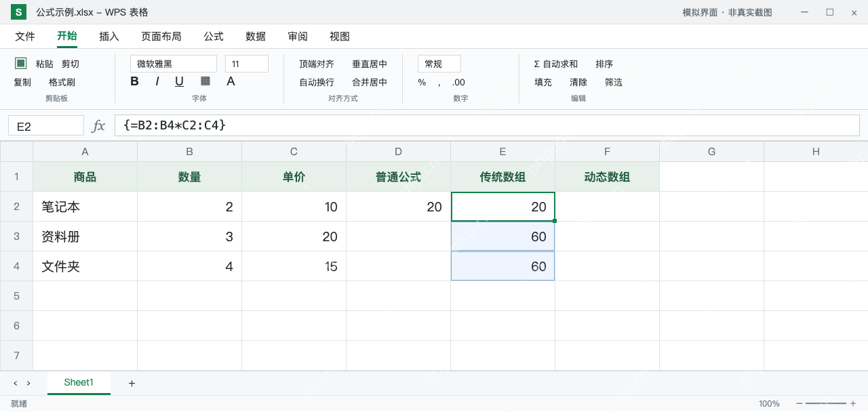
Task: Click the paste clipboard icon
Action: 21,63
